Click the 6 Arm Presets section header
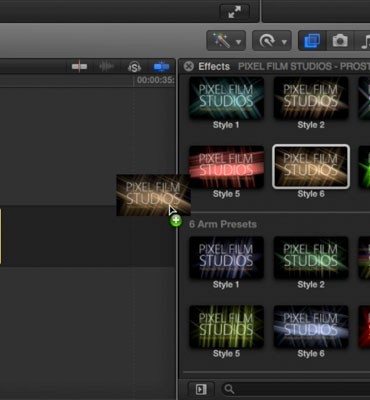The width and height of the screenshot is (370, 400). tap(223, 224)
